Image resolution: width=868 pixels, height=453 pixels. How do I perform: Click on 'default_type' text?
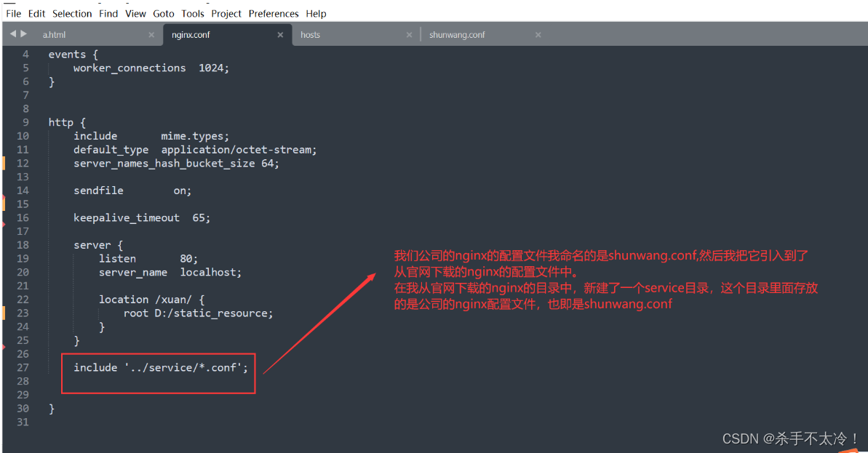(x=111, y=150)
